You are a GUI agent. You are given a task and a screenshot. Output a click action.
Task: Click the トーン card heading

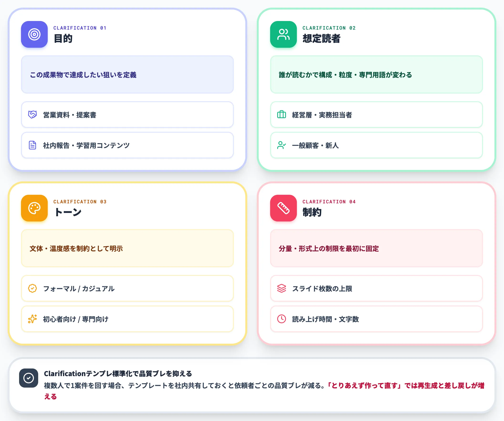point(68,212)
